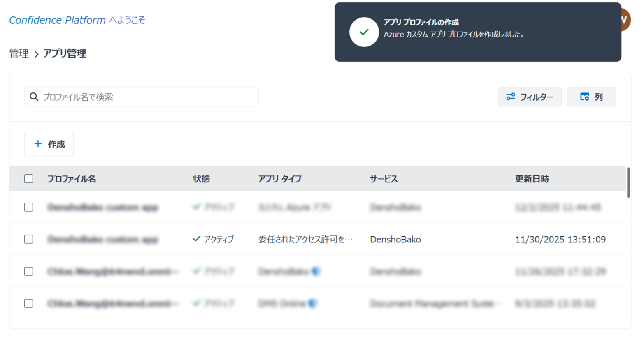Click the 列 column settings icon

585,97
